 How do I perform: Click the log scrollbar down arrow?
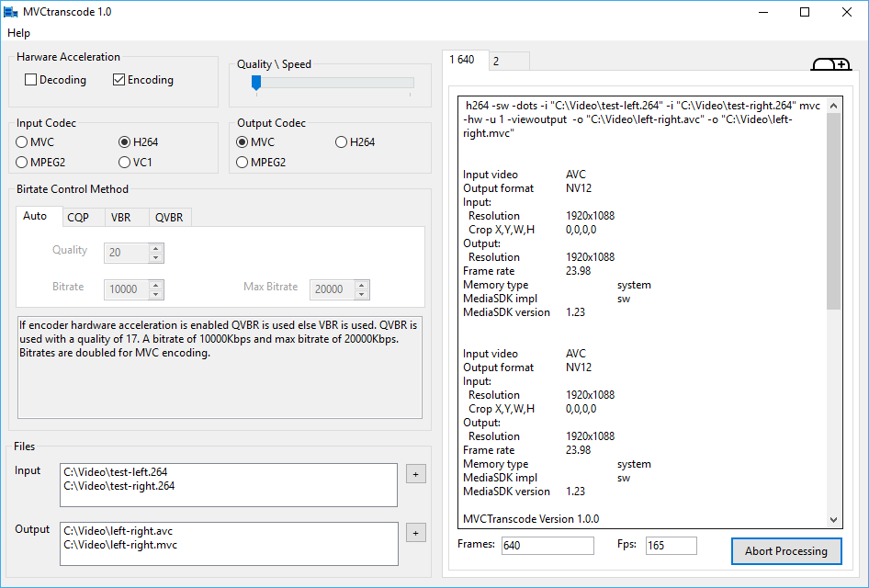tap(834, 519)
